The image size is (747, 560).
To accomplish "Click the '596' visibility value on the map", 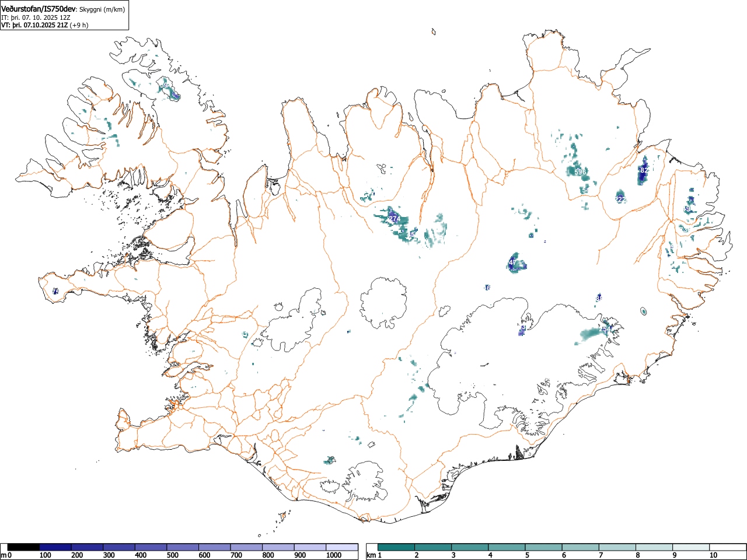I will pos(580,172).
